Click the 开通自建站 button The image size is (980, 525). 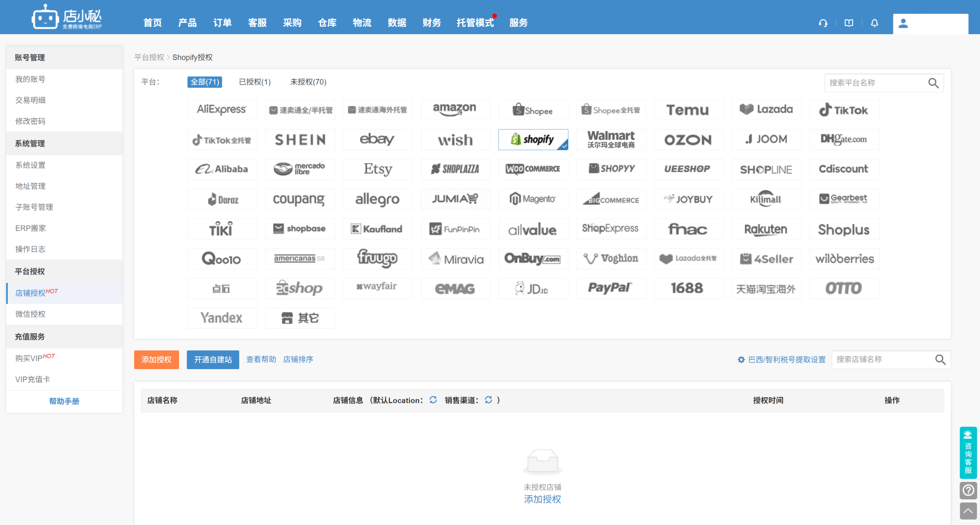[213, 360]
